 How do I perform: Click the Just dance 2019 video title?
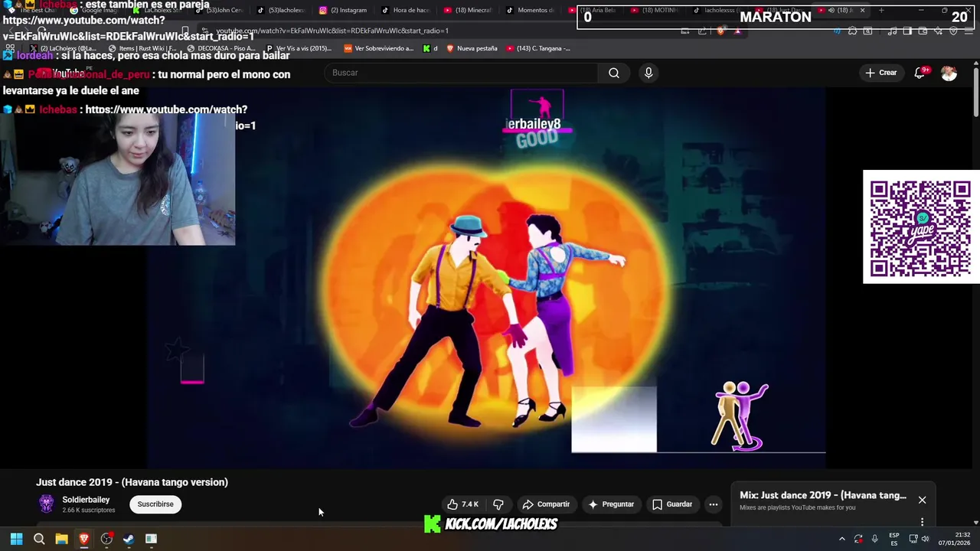[132, 482]
